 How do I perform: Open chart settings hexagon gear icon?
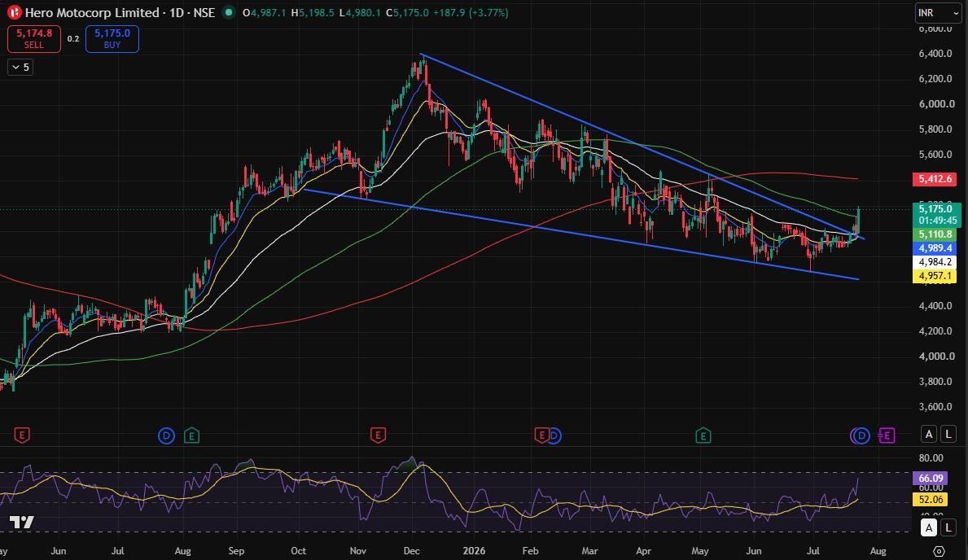point(939,551)
